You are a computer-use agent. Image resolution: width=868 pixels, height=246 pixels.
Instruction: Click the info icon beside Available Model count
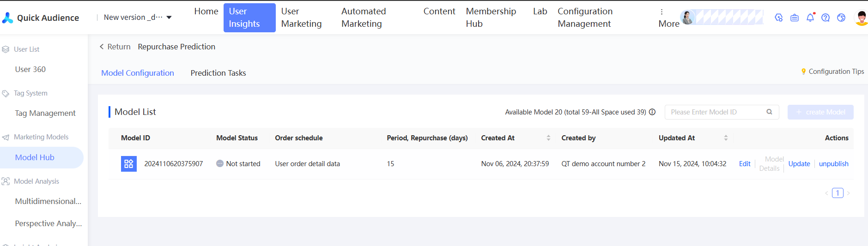[652, 112]
